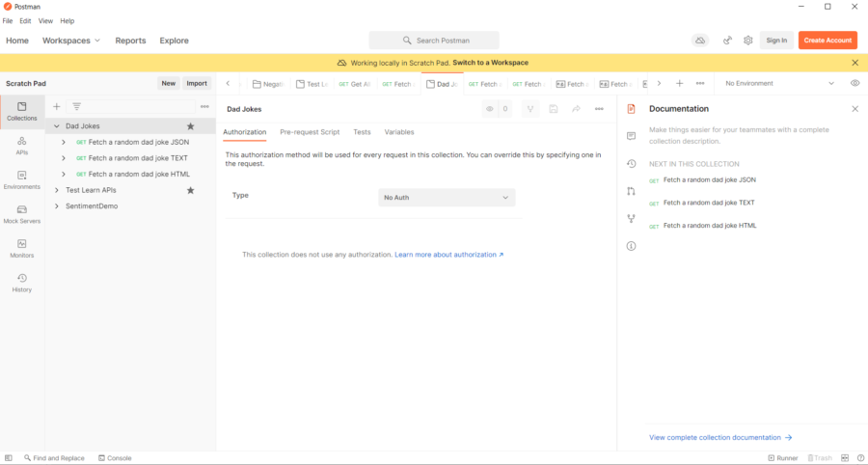Open the History sidebar section

[21, 283]
